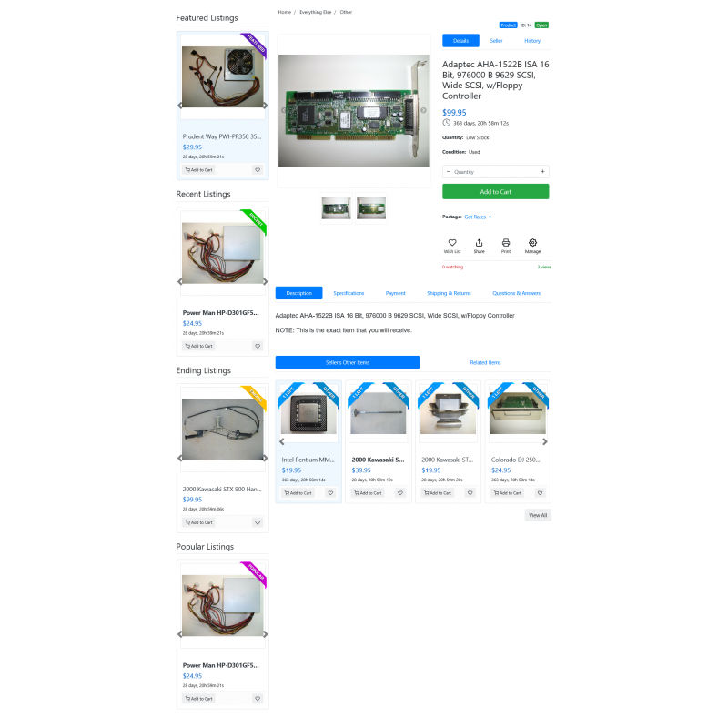Wishlist heart in Recent Listings card

click(258, 346)
